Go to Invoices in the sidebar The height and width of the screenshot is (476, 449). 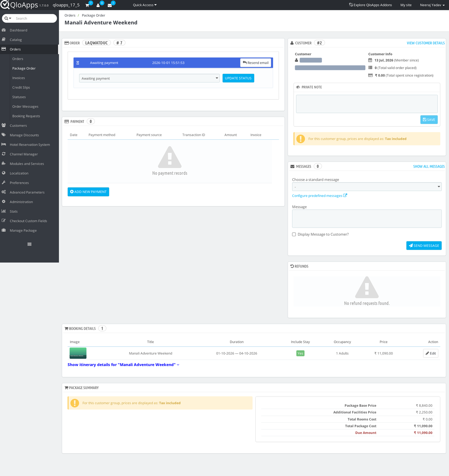19,78
